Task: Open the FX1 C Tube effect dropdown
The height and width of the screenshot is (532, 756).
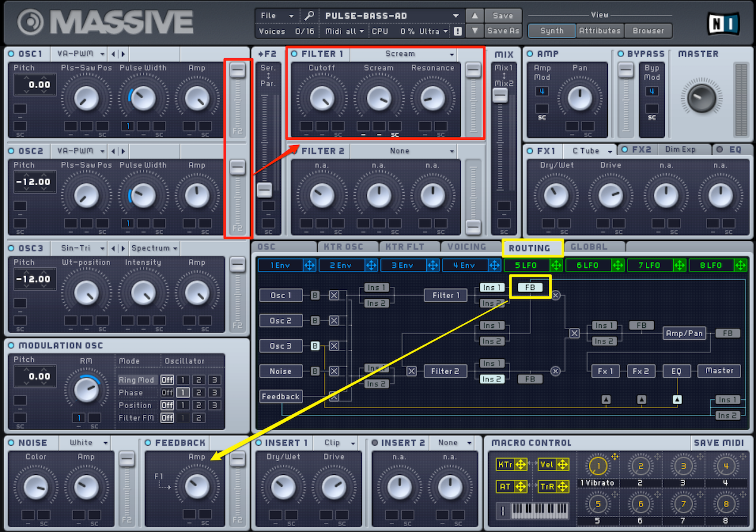Action: click(588, 151)
